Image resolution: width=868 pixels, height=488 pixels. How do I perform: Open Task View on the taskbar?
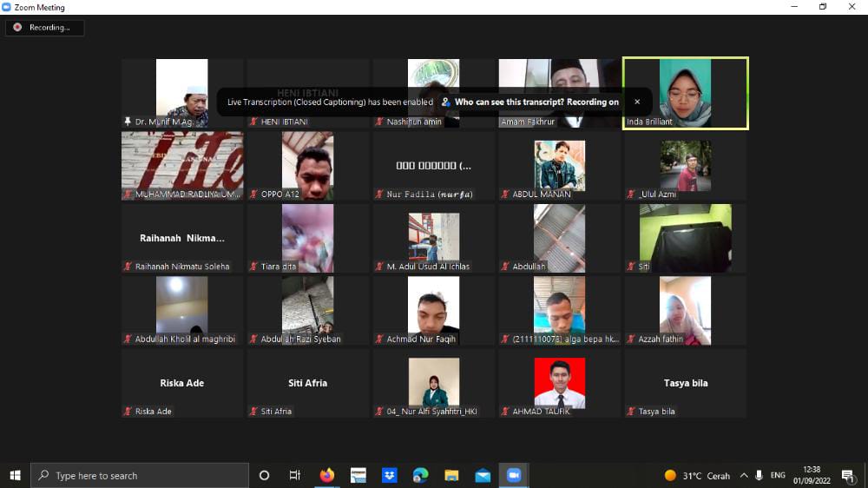295,476
